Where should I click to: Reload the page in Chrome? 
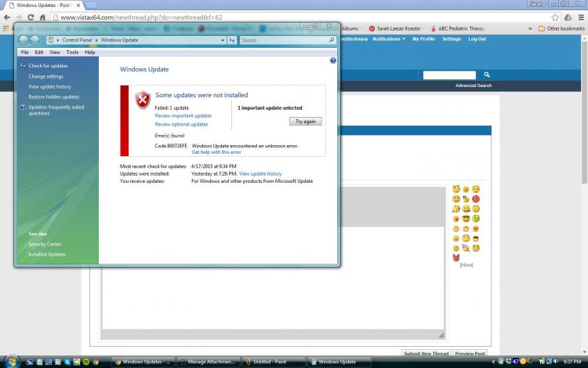(x=31, y=17)
